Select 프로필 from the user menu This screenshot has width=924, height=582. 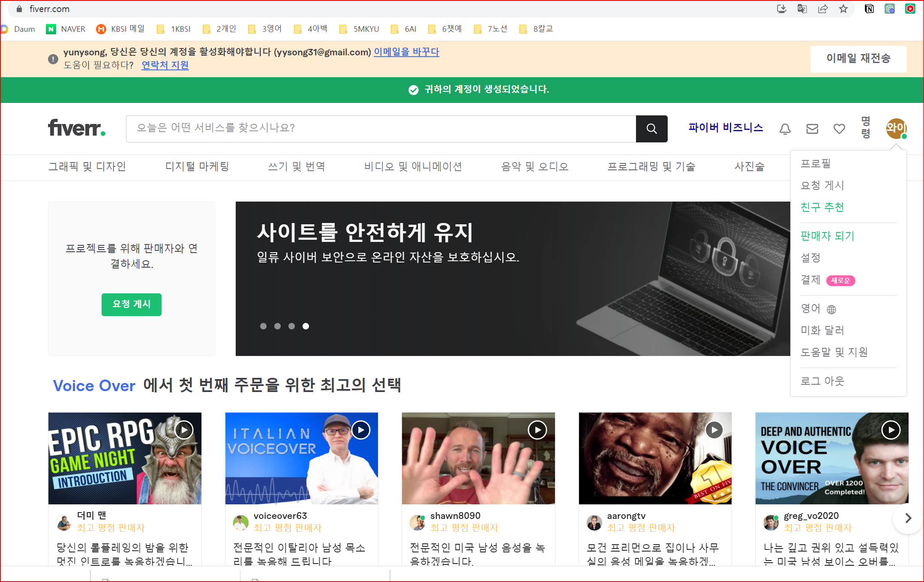click(816, 163)
